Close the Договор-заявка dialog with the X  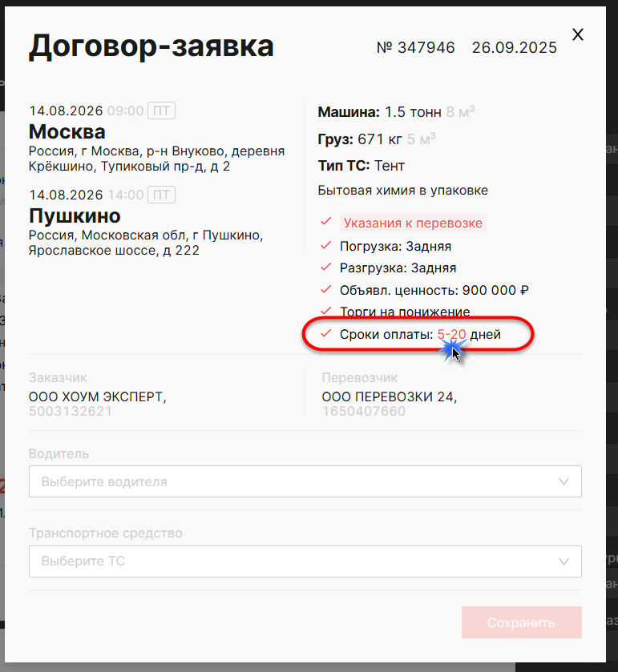tap(577, 34)
